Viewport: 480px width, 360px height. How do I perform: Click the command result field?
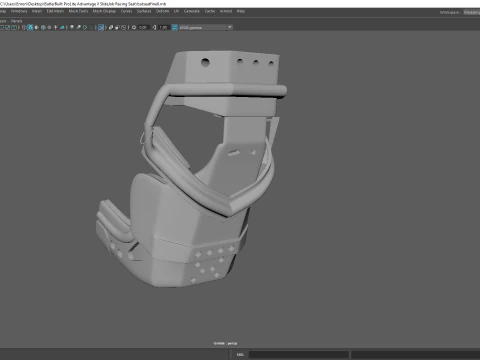pyautogui.click(x=416, y=354)
